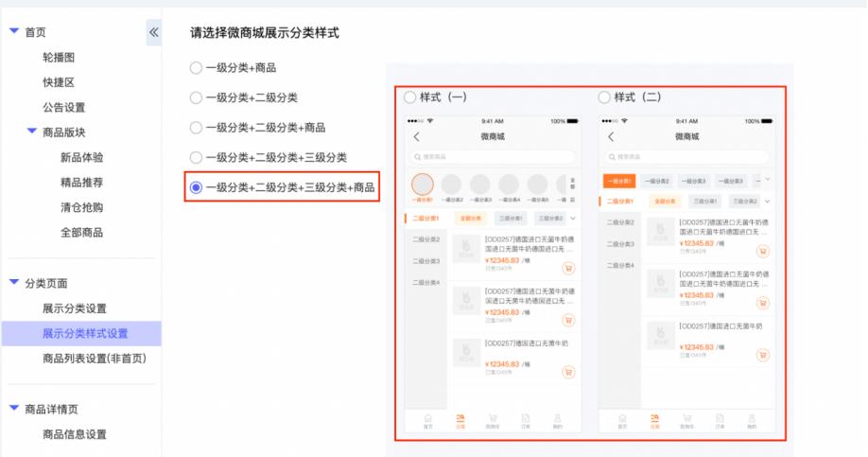Click cart icon on first product in Style Two
Image resolution: width=868 pixels, height=457 pixels.
point(762,251)
